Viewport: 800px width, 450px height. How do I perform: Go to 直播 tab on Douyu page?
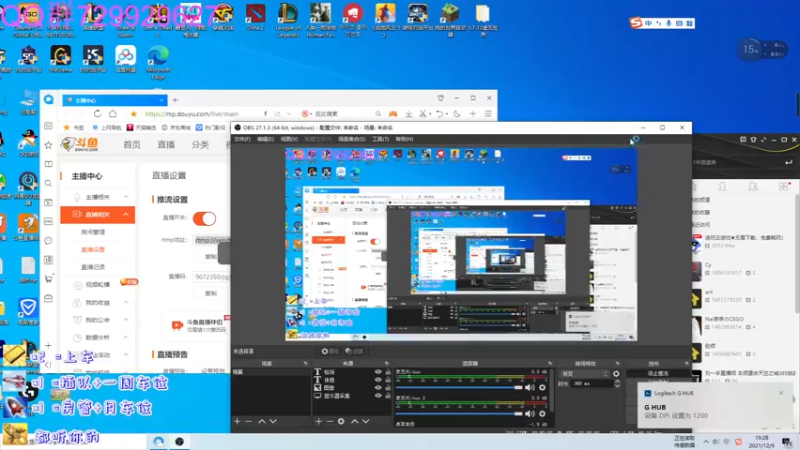point(166,145)
